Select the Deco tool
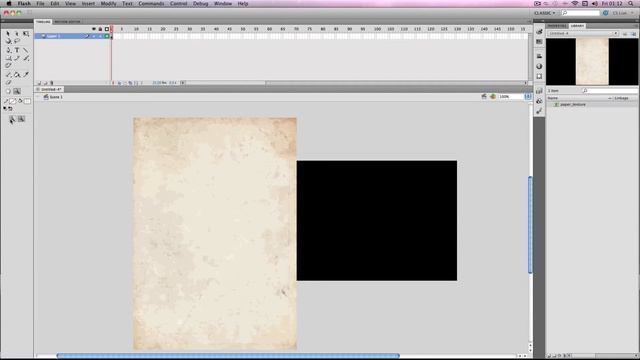 [8, 65]
